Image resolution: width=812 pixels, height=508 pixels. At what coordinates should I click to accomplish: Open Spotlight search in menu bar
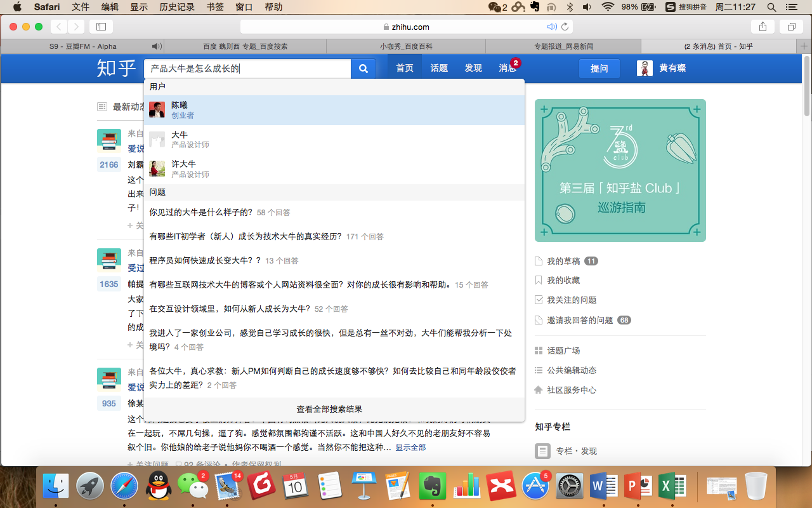pyautogui.click(x=771, y=7)
